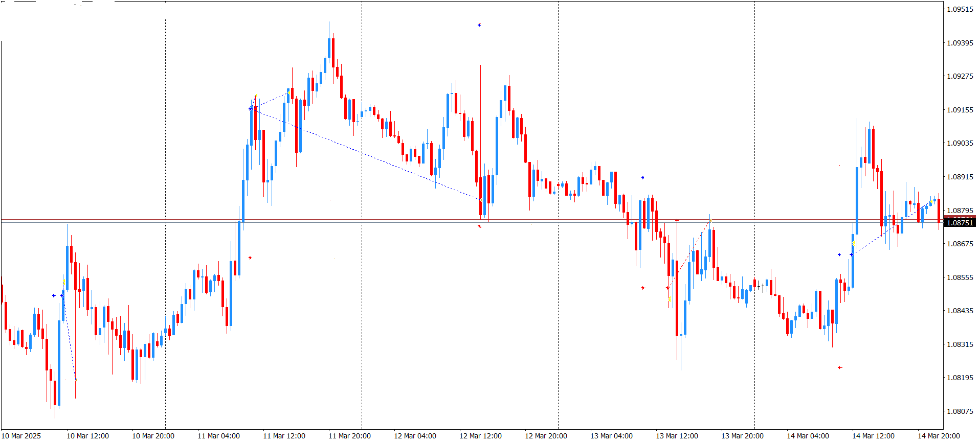Click the 12 Mar 20:00 time label
This screenshot has height=443, width=980.
click(546, 436)
